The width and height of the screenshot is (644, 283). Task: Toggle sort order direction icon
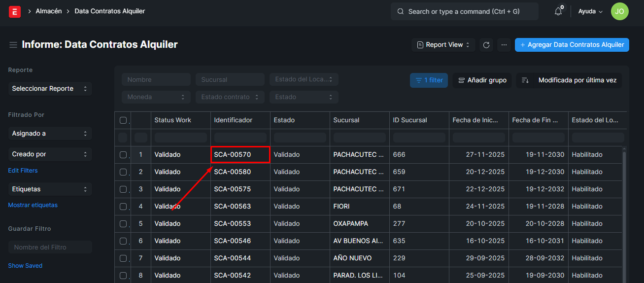coord(525,80)
